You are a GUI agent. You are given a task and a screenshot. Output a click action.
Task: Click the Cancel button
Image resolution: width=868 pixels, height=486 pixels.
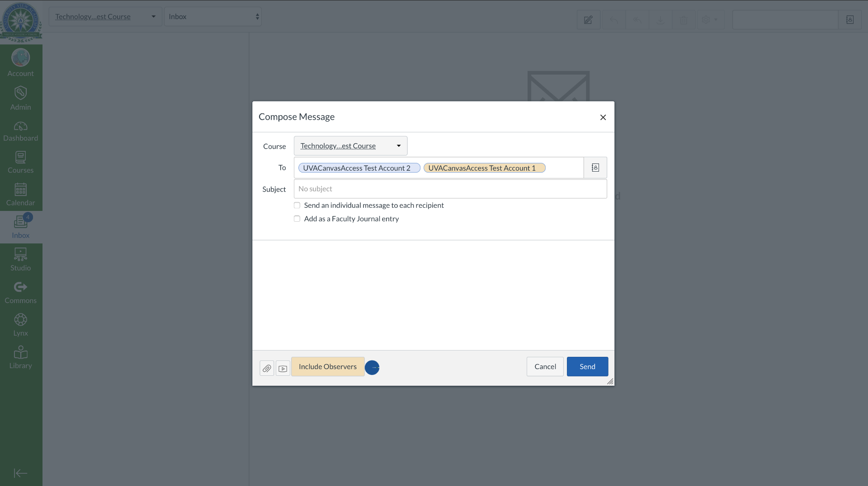tap(545, 367)
